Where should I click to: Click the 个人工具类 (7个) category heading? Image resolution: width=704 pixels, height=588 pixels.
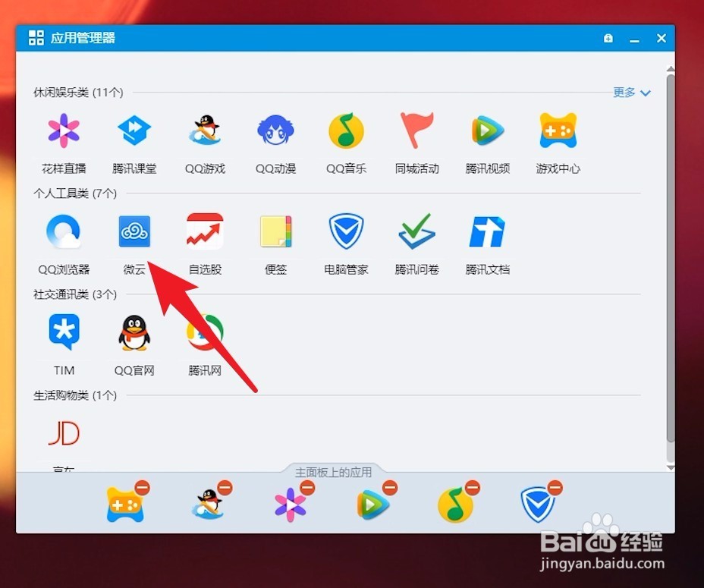[75, 193]
